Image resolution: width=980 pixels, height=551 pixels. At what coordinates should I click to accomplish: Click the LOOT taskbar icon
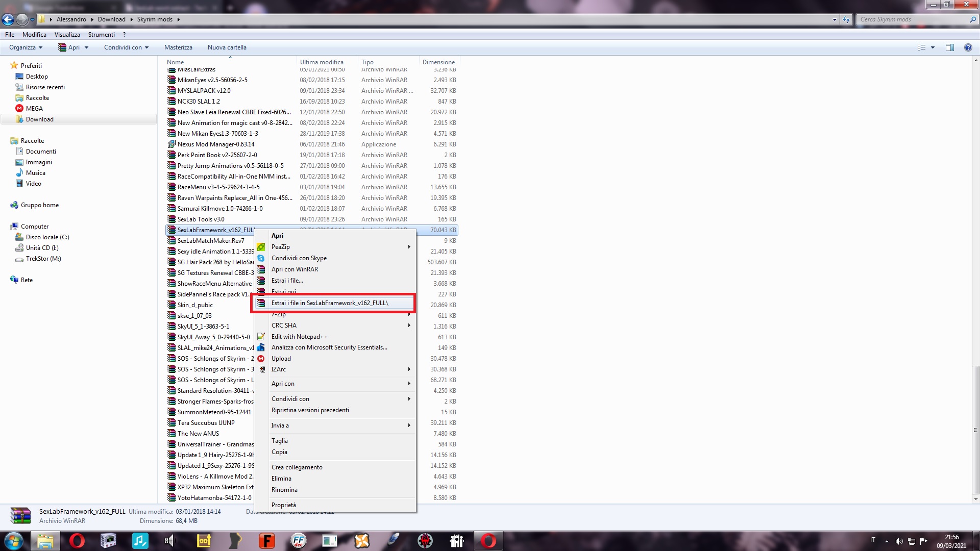tap(204, 541)
